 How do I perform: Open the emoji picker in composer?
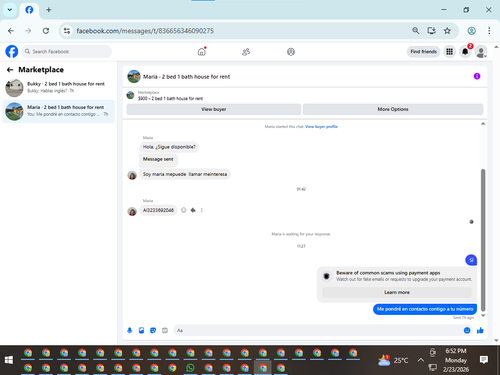[x=467, y=330]
